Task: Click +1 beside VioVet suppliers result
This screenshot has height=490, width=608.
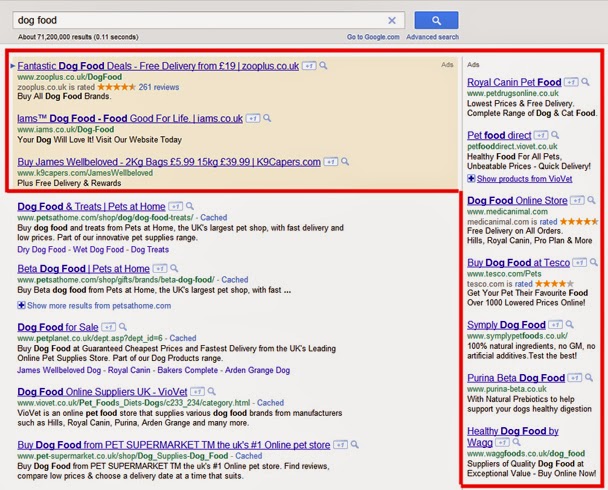Action: pyautogui.click(x=197, y=392)
